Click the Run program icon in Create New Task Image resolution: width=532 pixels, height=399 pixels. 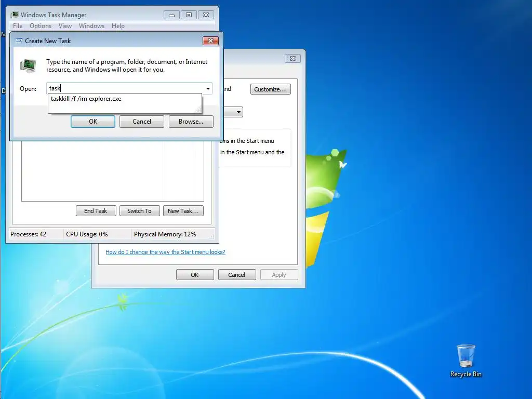(28, 65)
